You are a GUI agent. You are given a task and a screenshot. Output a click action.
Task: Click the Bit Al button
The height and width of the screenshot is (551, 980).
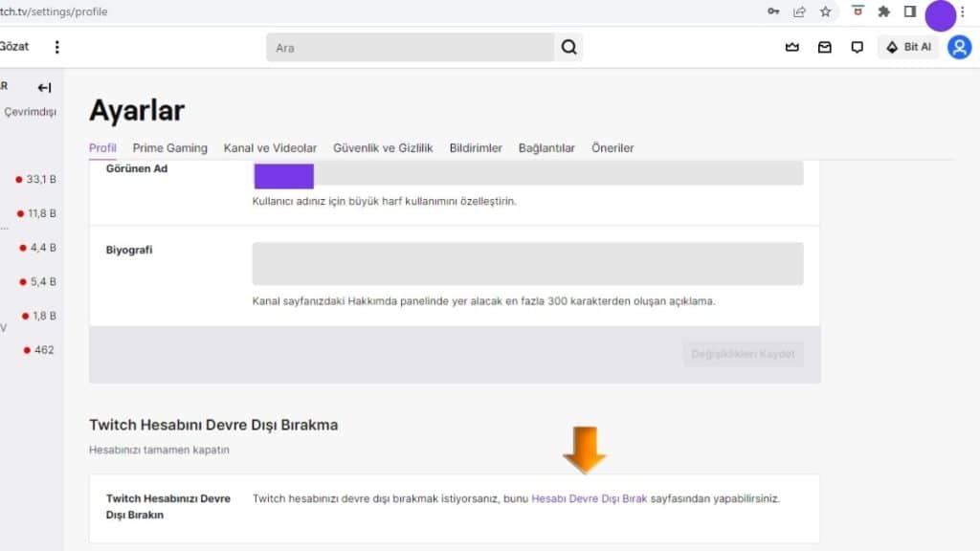[x=909, y=48]
